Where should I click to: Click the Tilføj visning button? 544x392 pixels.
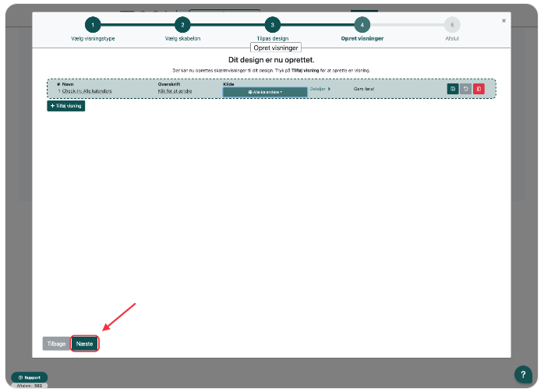(x=66, y=106)
